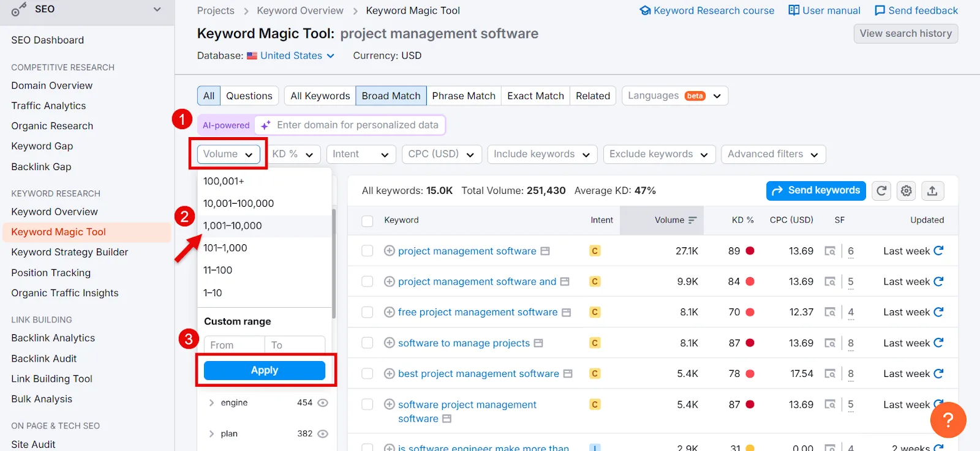
Task: Select the Phrase Match tab
Action: pos(464,95)
